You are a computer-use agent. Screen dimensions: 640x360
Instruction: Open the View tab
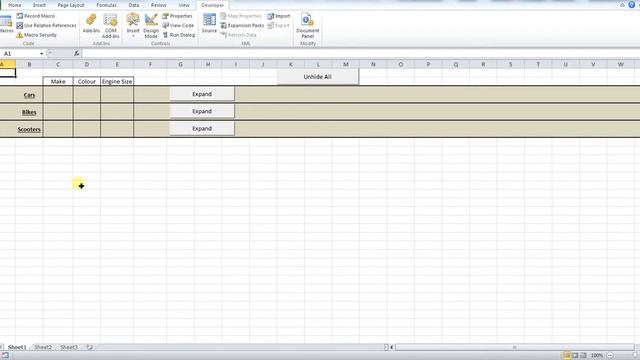pos(184,5)
